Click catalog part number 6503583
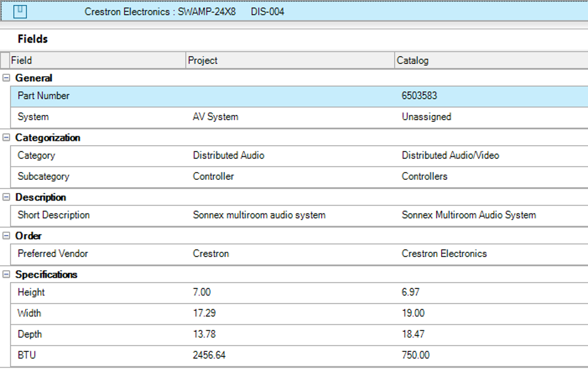This screenshot has height=372, width=588. [419, 96]
